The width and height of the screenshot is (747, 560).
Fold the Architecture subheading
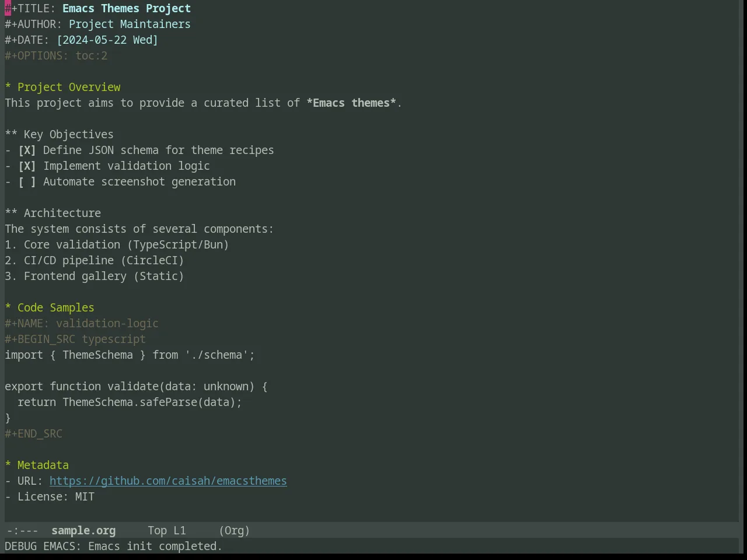tap(53, 213)
